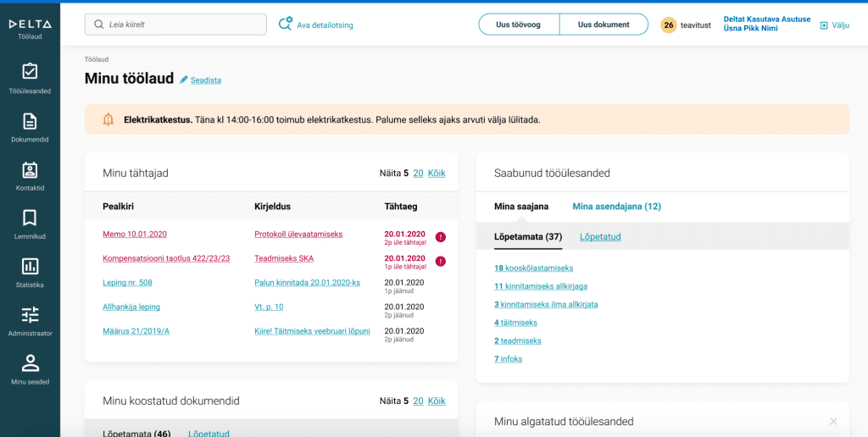
Task: Open Dokumendid from the sidebar
Action: (x=30, y=126)
